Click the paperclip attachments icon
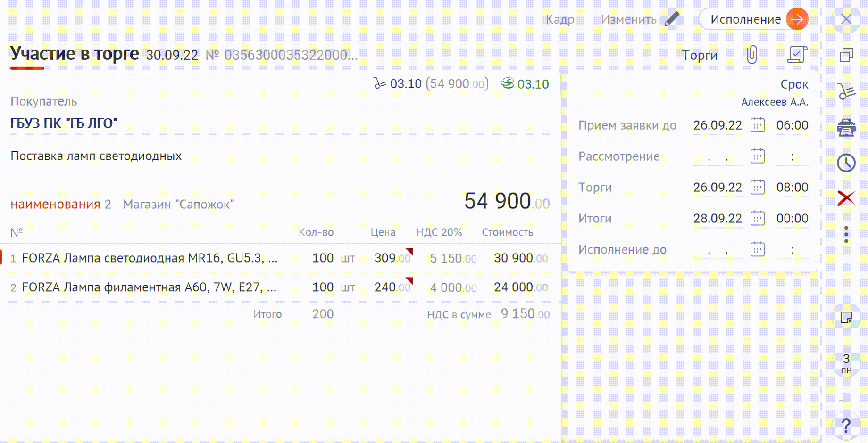Screen dimensions: 868x443 click(752, 55)
